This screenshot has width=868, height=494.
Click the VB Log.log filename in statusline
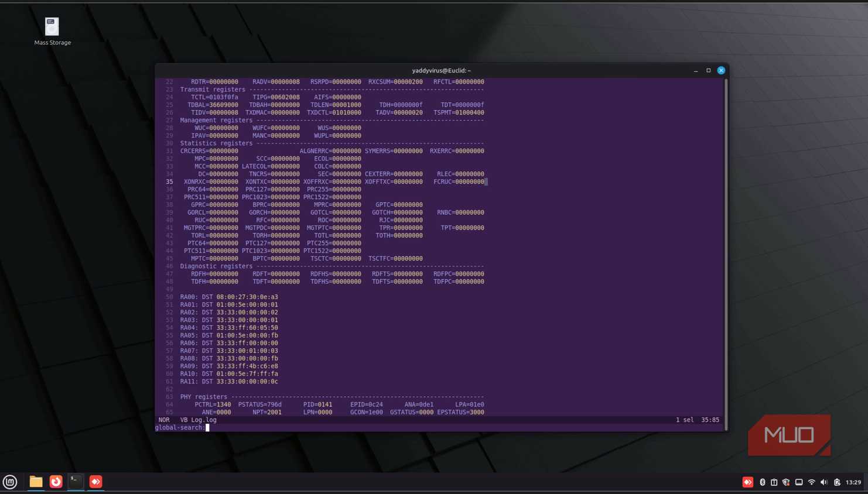click(198, 420)
